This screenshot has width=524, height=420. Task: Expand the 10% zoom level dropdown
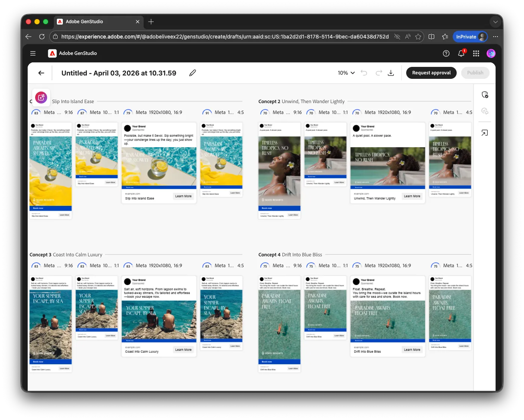point(346,73)
